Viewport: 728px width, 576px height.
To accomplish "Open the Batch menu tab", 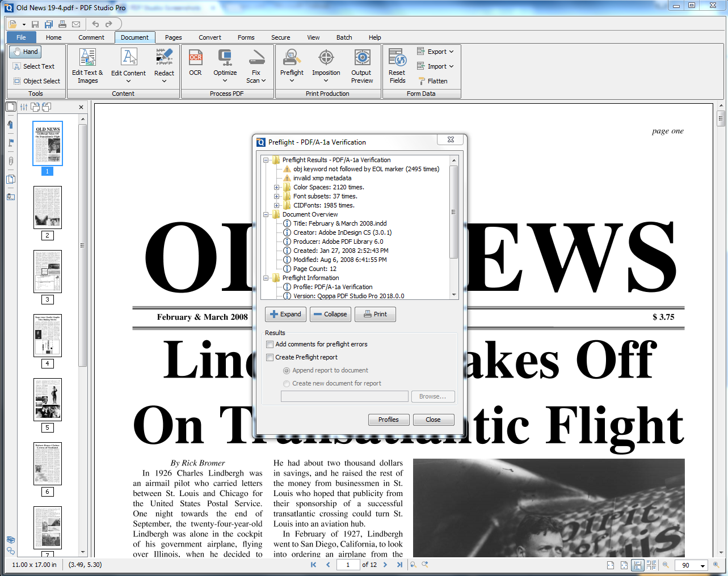I will (x=344, y=37).
